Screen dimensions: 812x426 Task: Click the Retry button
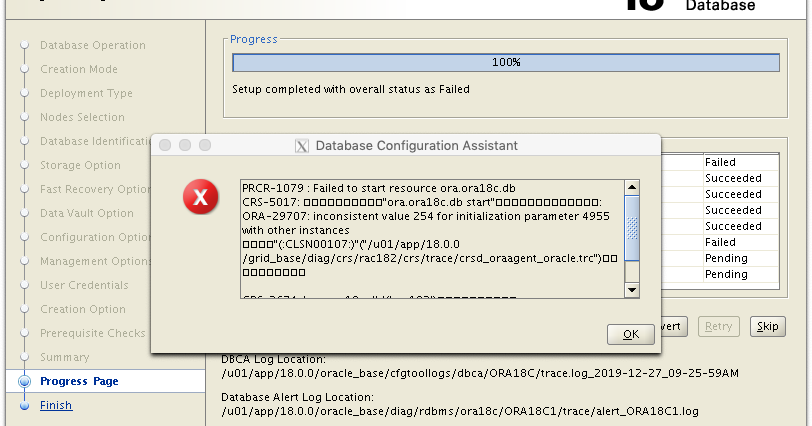point(720,326)
